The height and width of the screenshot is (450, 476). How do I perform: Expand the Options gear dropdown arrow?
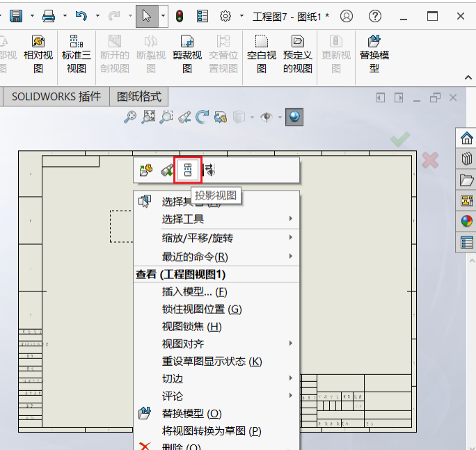point(241,16)
